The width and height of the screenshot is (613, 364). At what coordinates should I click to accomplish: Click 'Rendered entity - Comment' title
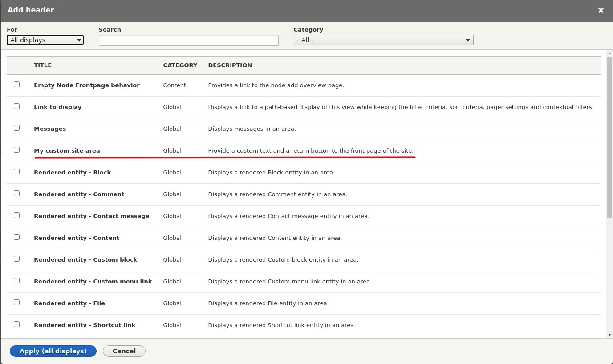tap(79, 194)
